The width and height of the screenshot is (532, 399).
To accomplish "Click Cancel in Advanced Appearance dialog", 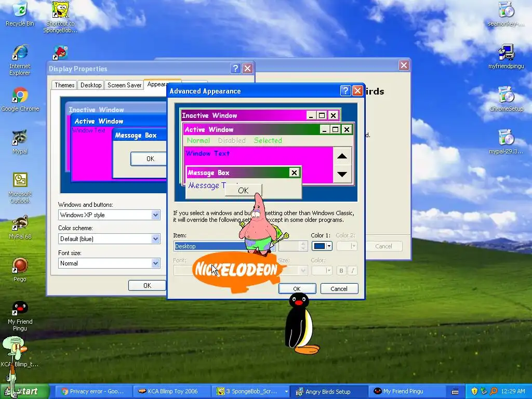I will point(339,289).
